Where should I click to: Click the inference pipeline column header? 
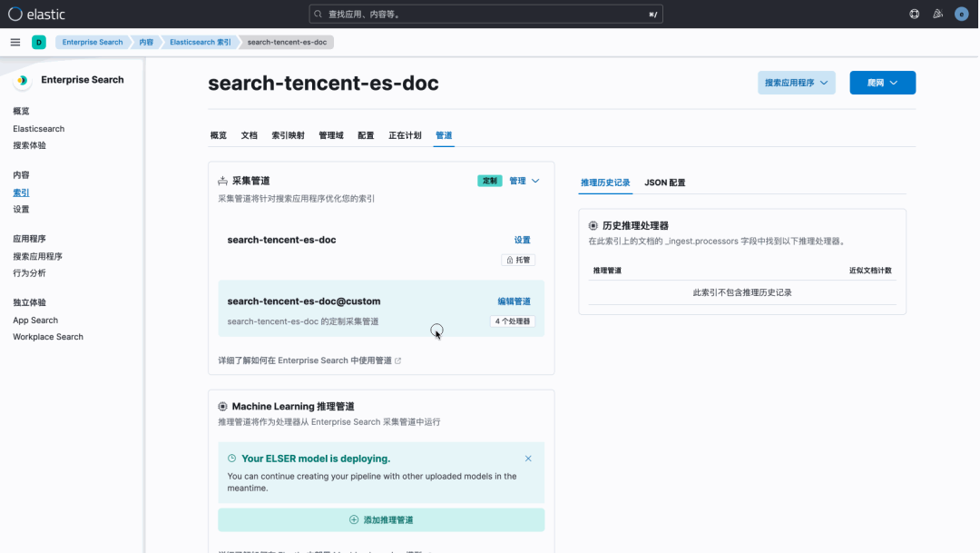tap(607, 271)
